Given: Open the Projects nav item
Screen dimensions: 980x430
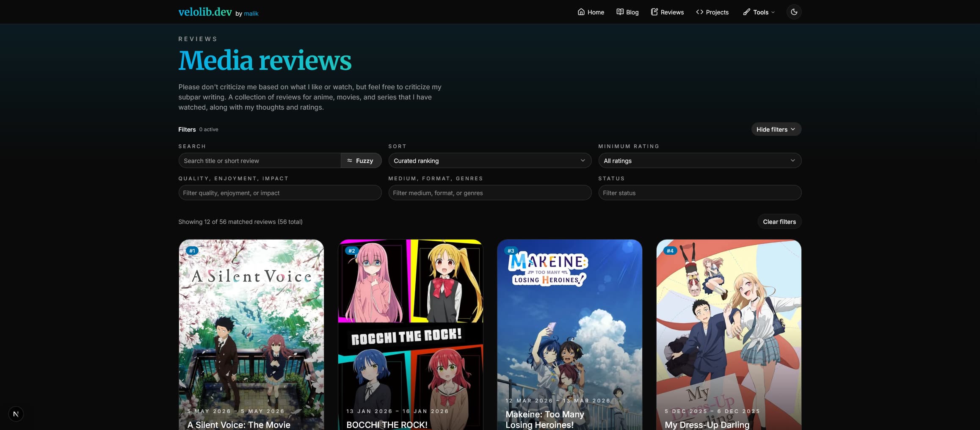Looking at the screenshot, I should coord(712,12).
